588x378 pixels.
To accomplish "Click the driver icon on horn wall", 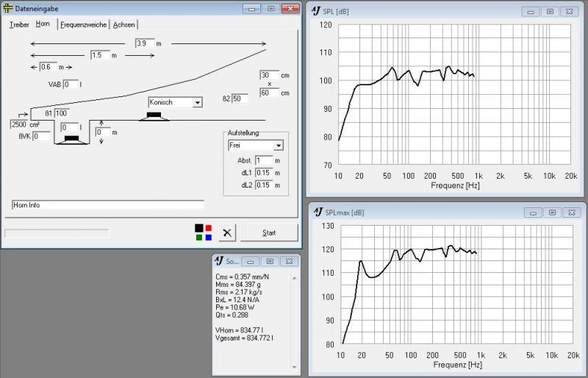I will point(154,116).
